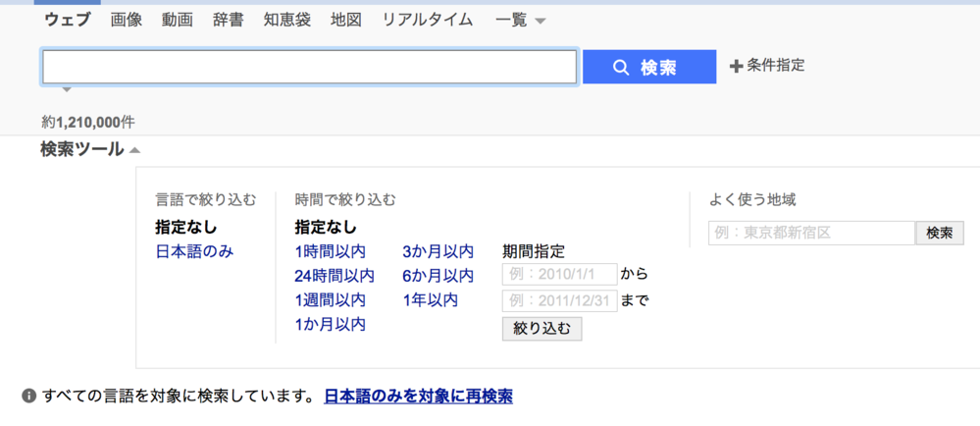Open the 知恵袋 tab

[287, 20]
